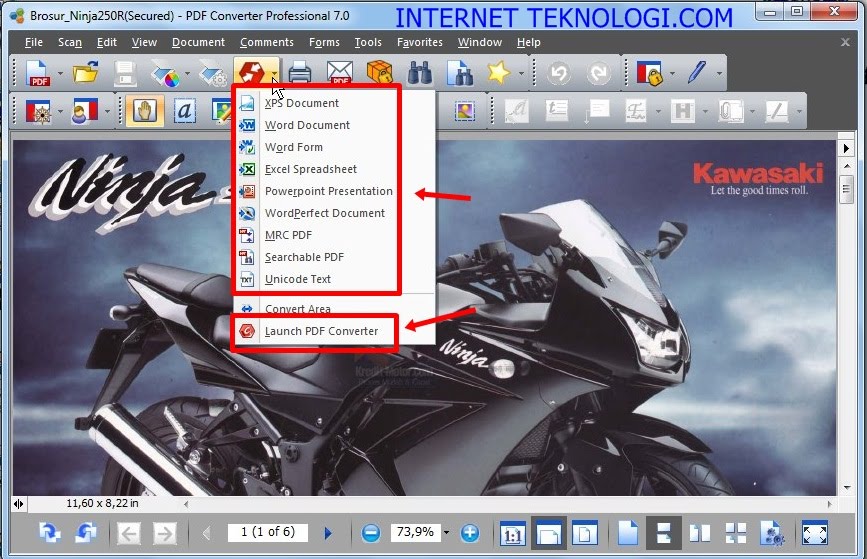Open the security padlock dropdown arrow
This screenshot has height=559, width=867.
[x=672, y=73]
